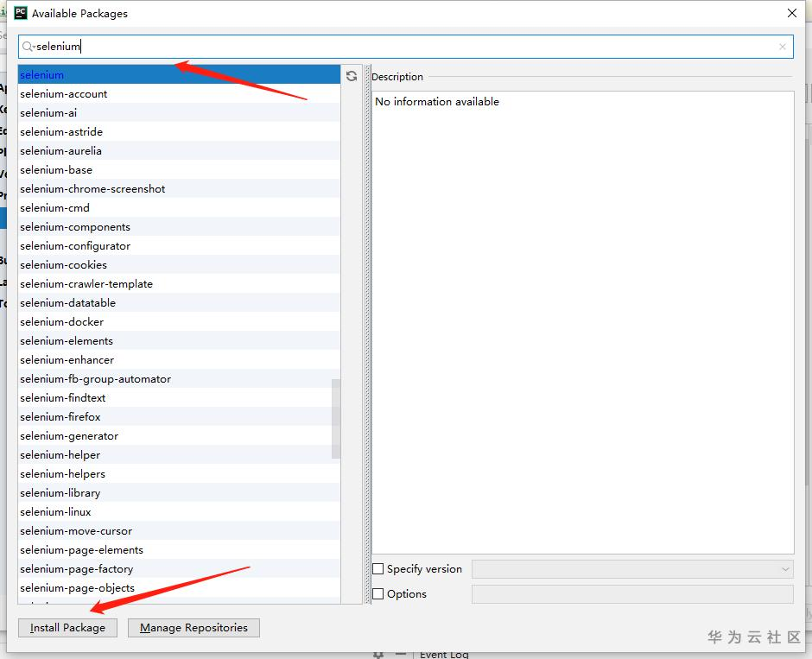
Task: Select selenium-chrome-screenshot package
Action: (x=179, y=189)
